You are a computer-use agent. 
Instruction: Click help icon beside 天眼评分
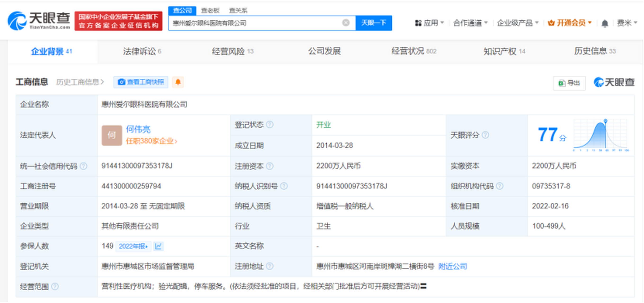485,135
